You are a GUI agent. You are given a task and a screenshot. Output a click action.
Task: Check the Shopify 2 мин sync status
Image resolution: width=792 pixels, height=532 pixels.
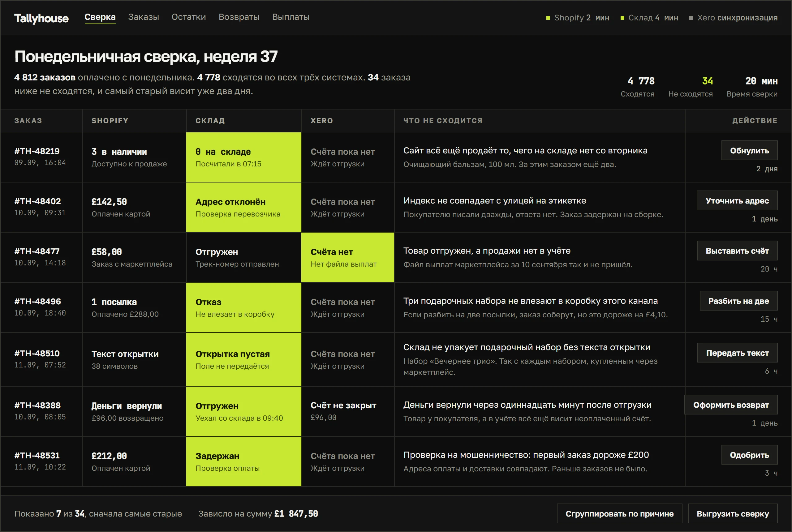(578, 18)
